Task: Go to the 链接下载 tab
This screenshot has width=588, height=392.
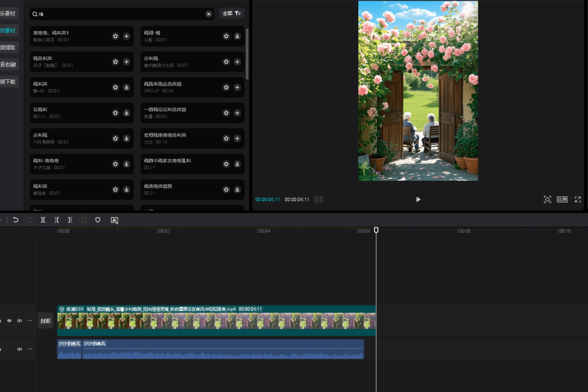Action: tap(8, 81)
